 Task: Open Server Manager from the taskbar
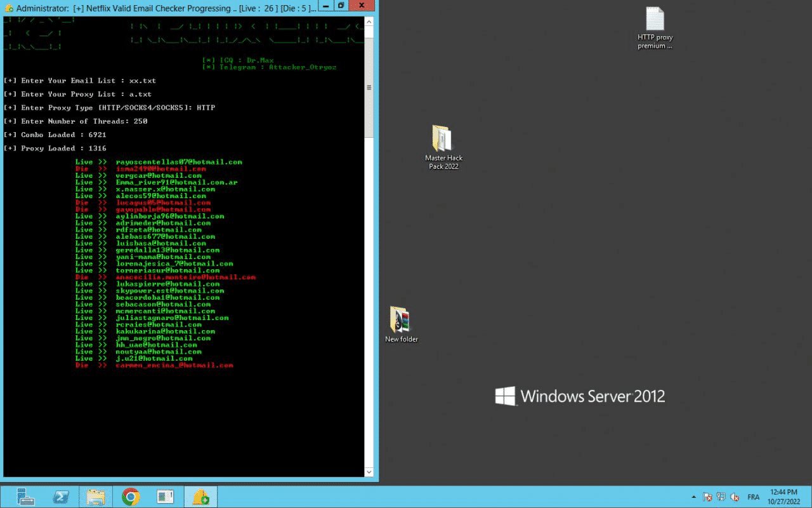25,497
